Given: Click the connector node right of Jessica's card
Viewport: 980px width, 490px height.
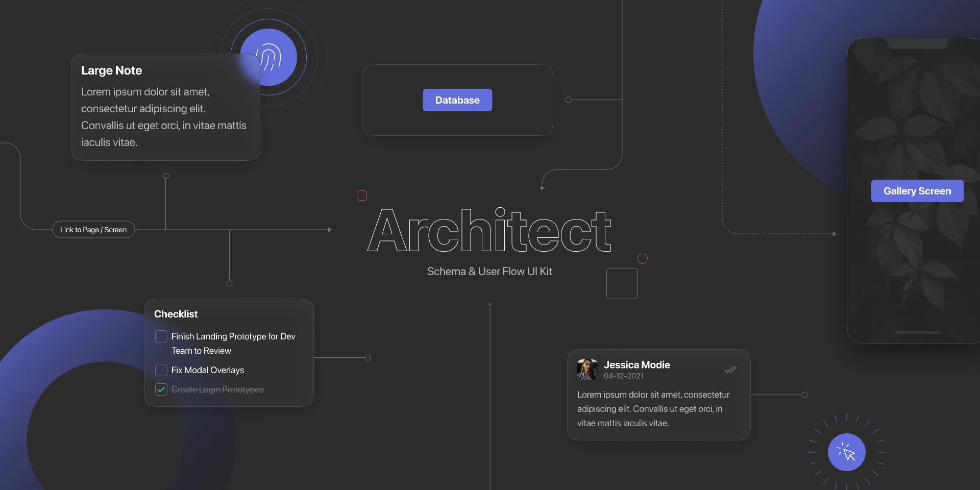Looking at the screenshot, I should [x=805, y=395].
